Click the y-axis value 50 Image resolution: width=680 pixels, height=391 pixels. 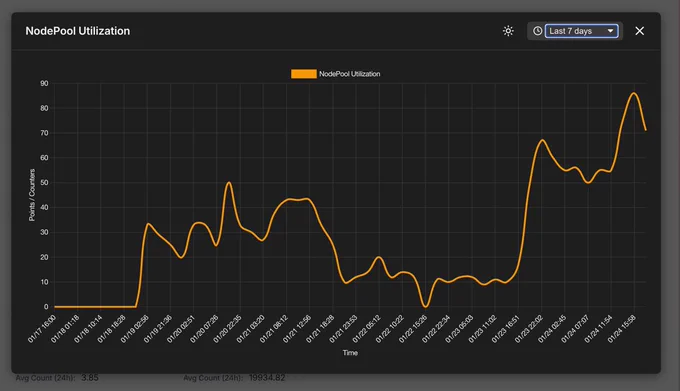pyautogui.click(x=44, y=182)
